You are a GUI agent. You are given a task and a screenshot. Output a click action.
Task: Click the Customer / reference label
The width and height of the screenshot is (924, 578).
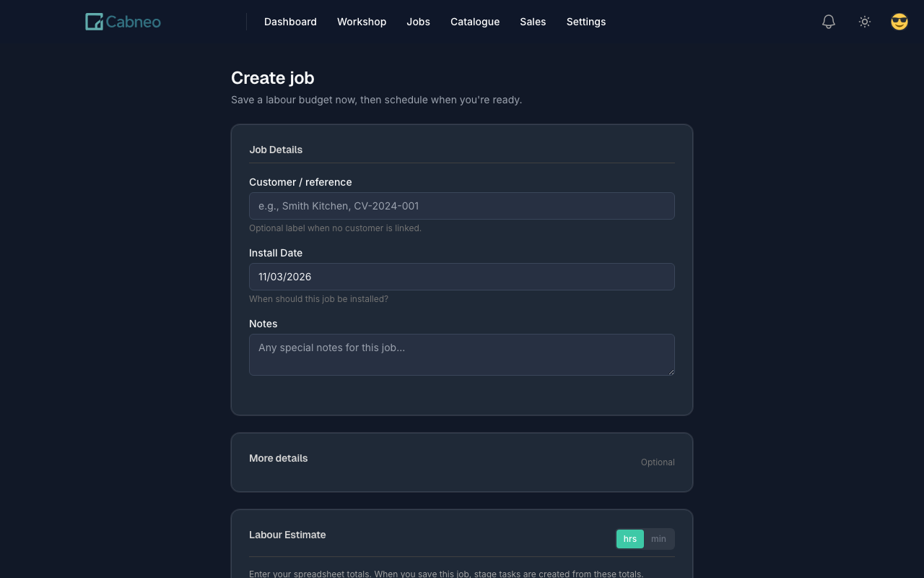coord(300,182)
